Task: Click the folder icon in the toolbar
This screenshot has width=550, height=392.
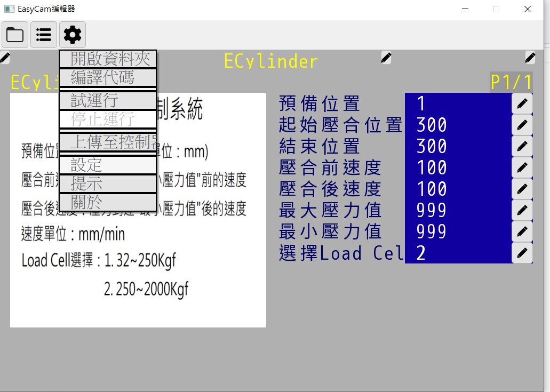Action: pyautogui.click(x=15, y=35)
